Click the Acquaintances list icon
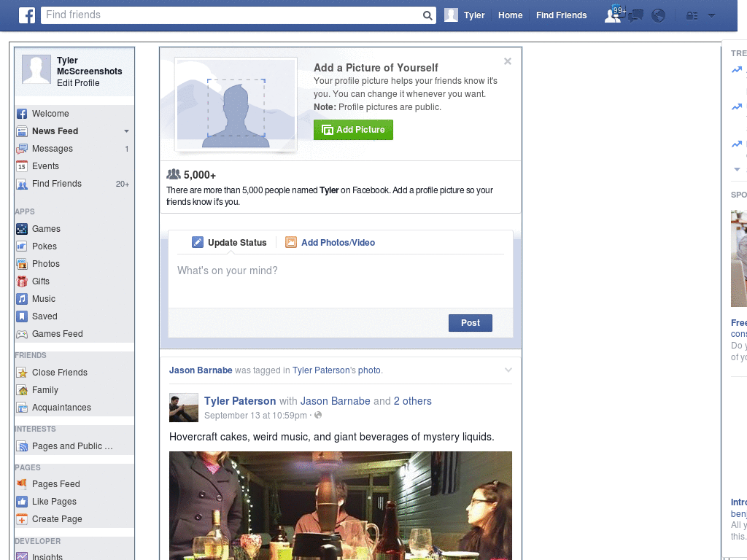Image resolution: width=747 pixels, height=560 pixels. (x=22, y=408)
